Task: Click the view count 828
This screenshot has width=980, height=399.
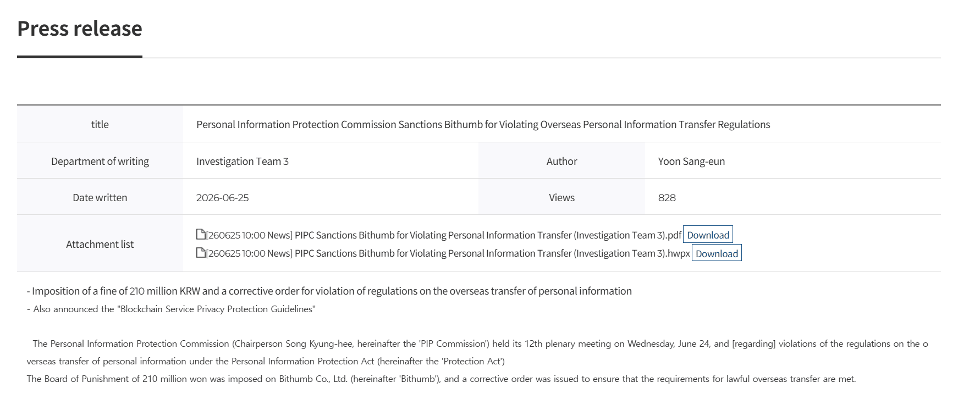Action: (667, 197)
